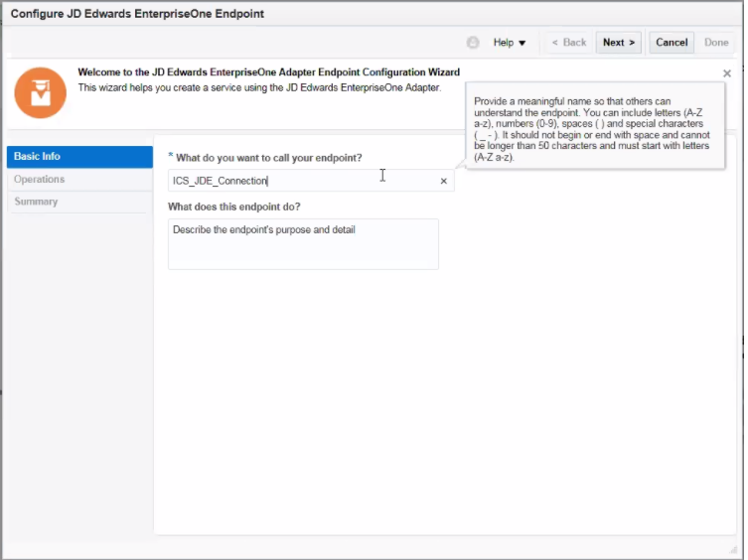Clear the endpoint name with the X icon
The image size is (748, 560).
click(x=444, y=181)
